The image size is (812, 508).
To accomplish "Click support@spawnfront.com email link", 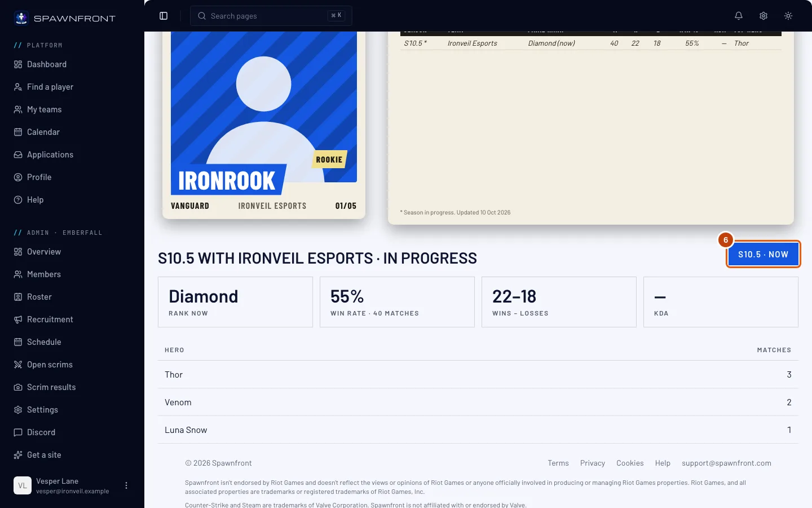I will [x=726, y=463].
